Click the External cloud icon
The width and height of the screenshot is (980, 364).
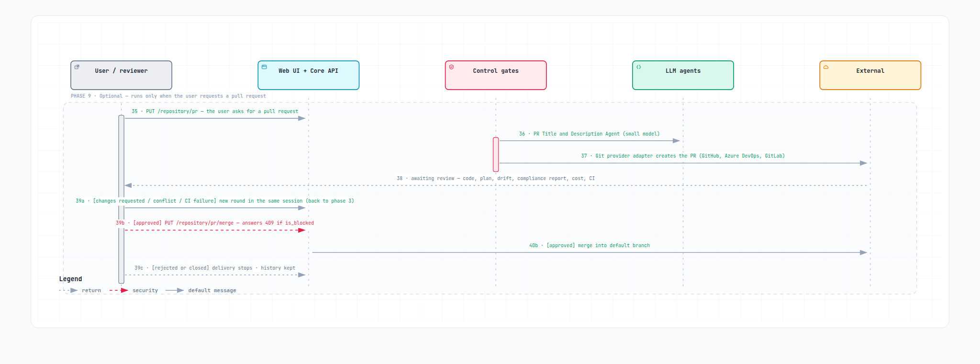coord(826,67)
